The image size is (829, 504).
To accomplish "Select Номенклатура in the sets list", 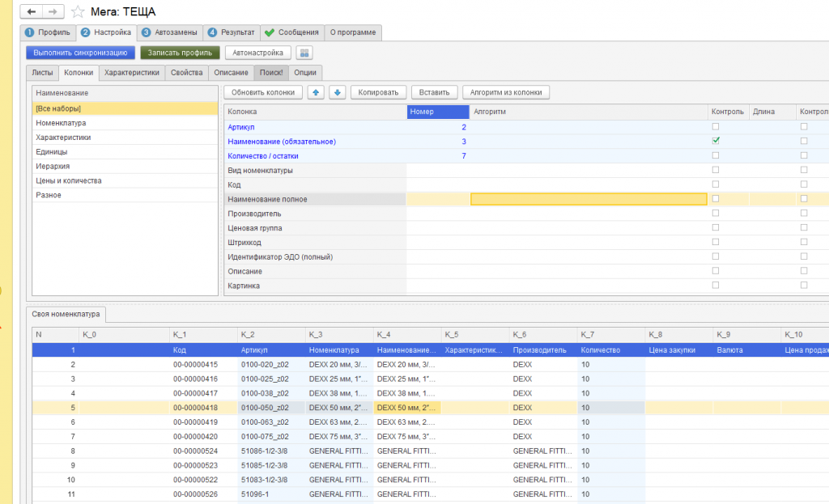I will click(x=61, y=123).
